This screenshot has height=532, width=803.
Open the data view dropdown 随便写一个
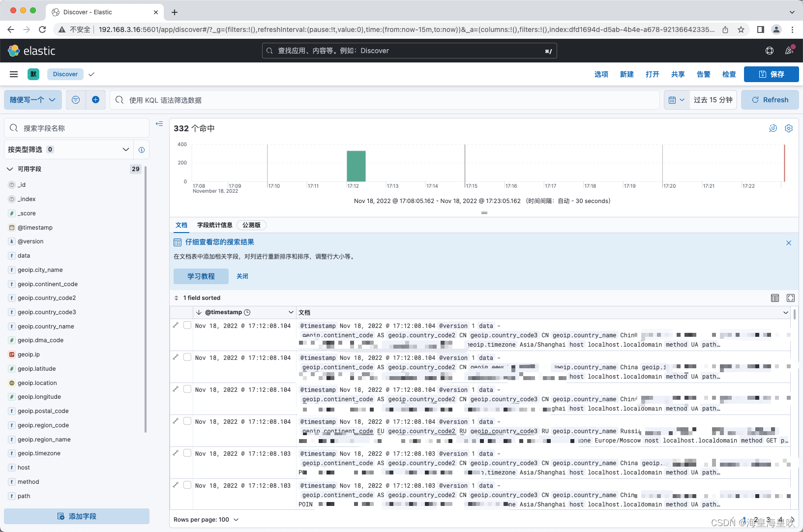tap(33, 100)
